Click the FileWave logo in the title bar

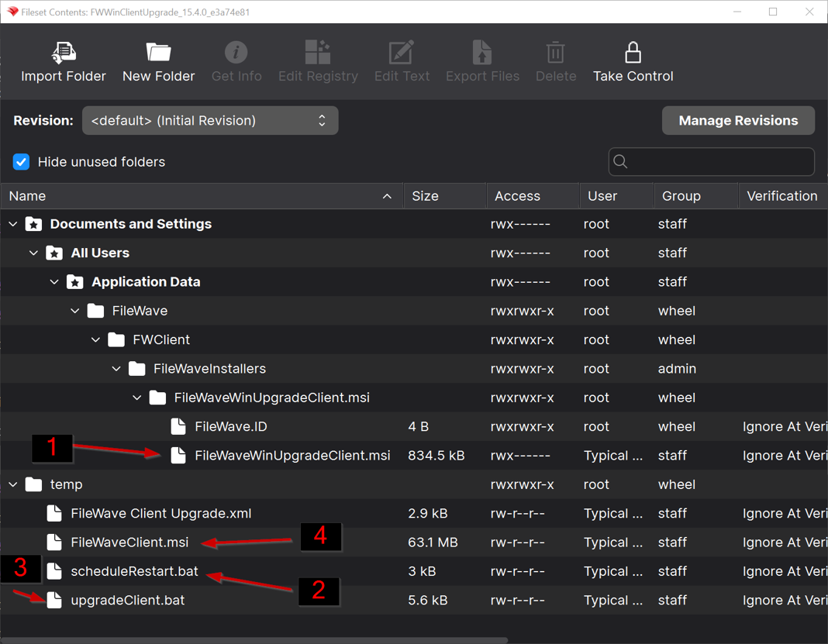(12, 12)
